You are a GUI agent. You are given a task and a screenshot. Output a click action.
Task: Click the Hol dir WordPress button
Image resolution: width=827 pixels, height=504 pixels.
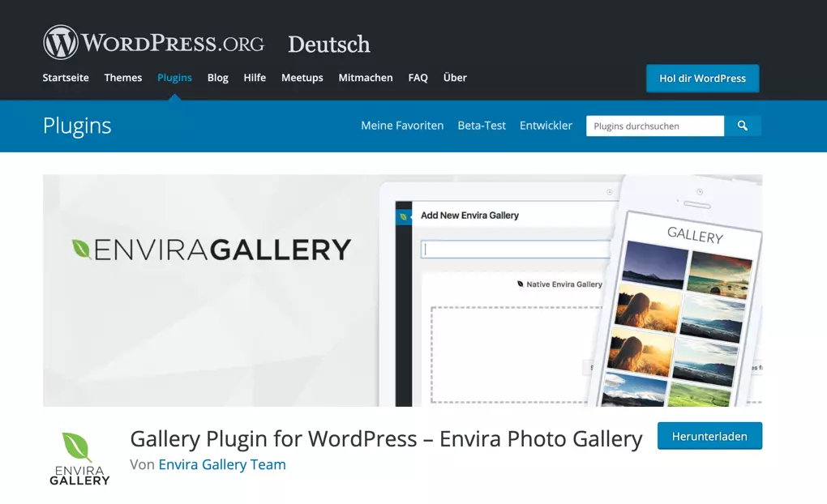pos(702,79)
